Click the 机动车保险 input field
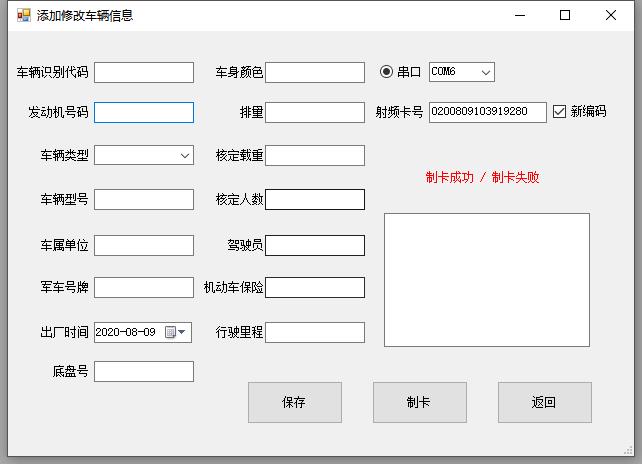Image resolution: width=642 pixels, height=464 pixels. (x=315, y=288)
